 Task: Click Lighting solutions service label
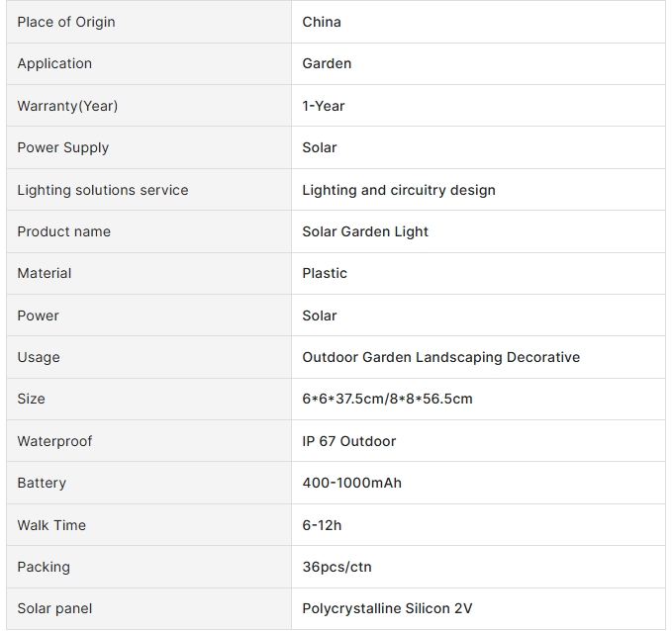tap(103, 190)
